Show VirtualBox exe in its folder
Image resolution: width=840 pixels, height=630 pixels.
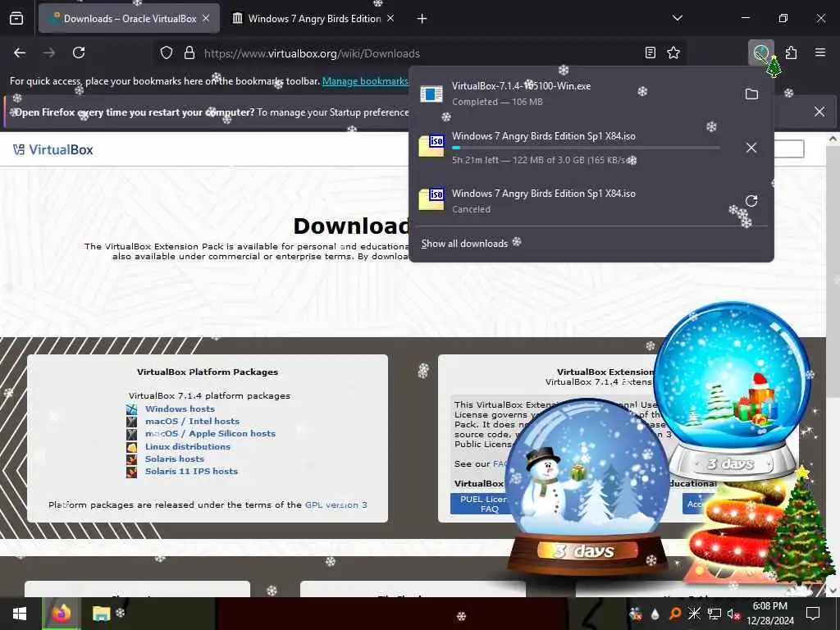751,94
